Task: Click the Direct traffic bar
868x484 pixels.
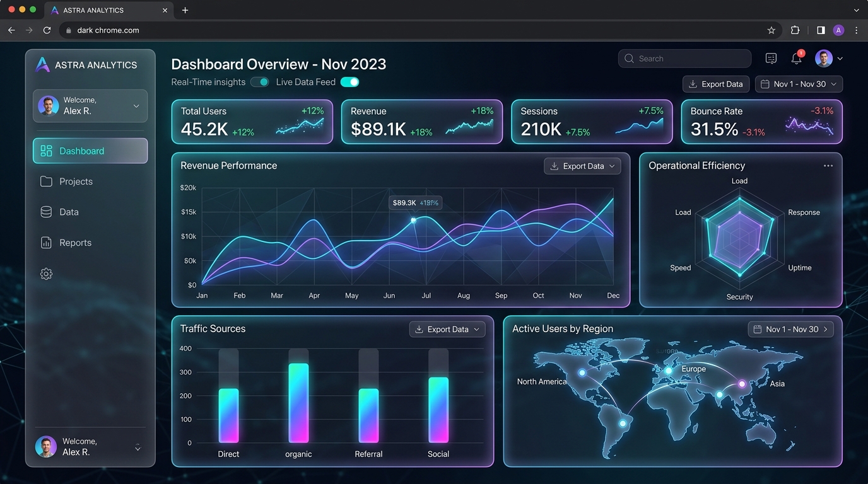Action: pos(228,415)
